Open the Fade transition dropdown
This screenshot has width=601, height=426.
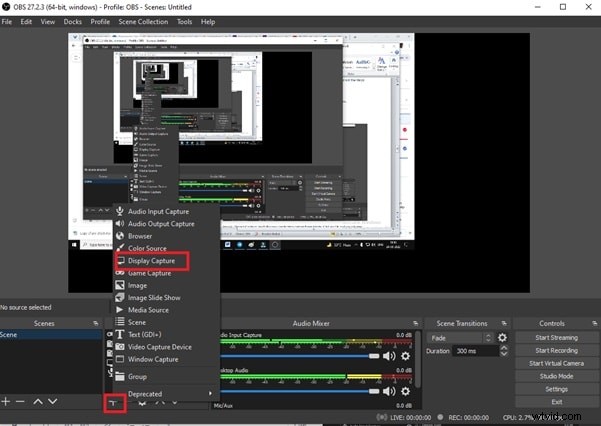[x=460, y=338]
